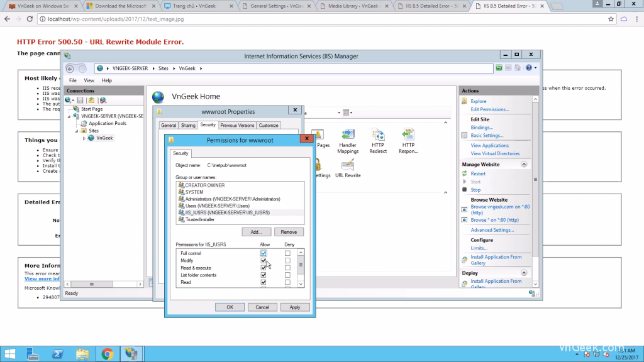Image resolution: width=644 pixels, height=362 pixels.
Task: Click Remove in Permissions dialog
Action: pos(289,232)
